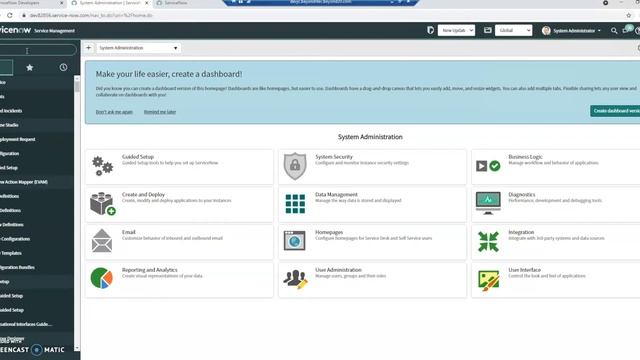
Task: Open the Email title link
Action: click(x=129, y=232)
